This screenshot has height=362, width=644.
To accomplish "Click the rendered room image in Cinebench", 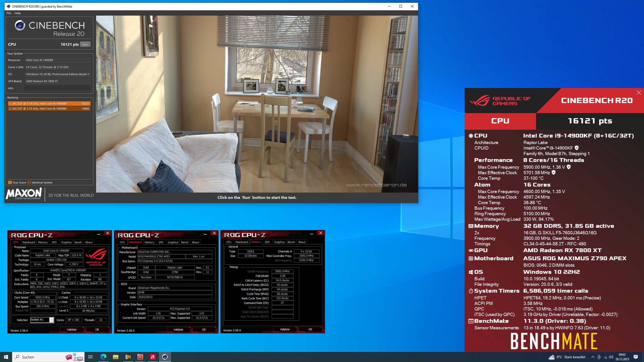I will 257,104.
